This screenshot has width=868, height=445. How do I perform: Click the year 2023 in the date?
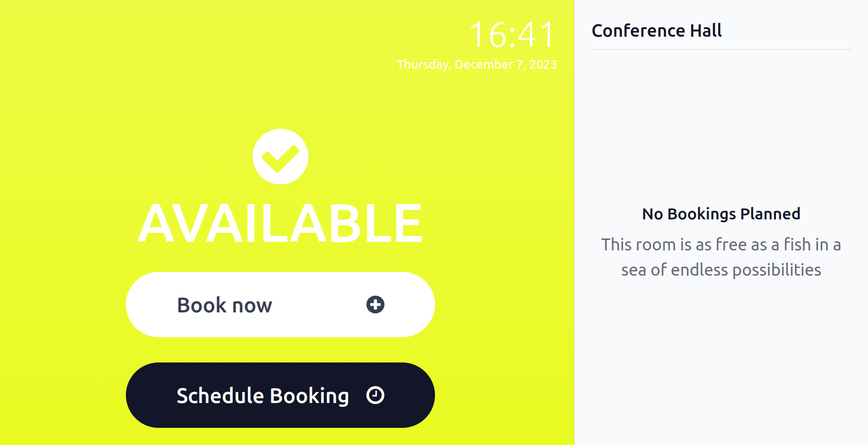543,64
